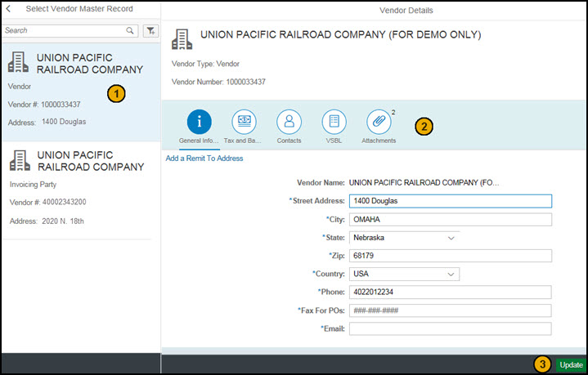This screenshot has height=375, width=588.
Task: Edit the City field with OMAHA
Action: (x=451, y=220)
